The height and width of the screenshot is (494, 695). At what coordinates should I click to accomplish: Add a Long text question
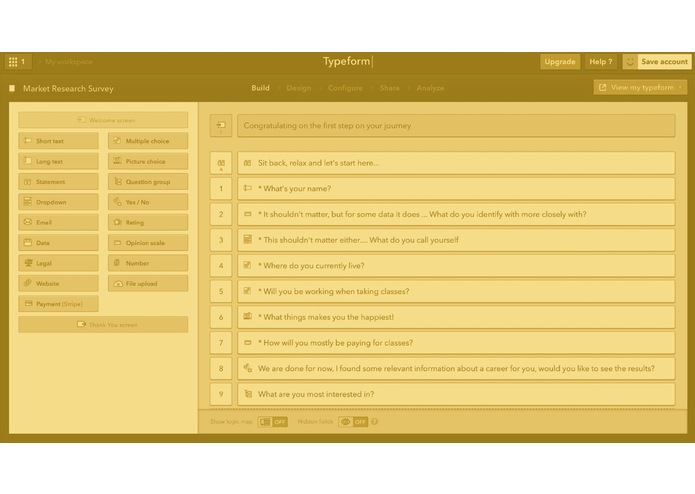pyautogui.click(x=59, y=161)
